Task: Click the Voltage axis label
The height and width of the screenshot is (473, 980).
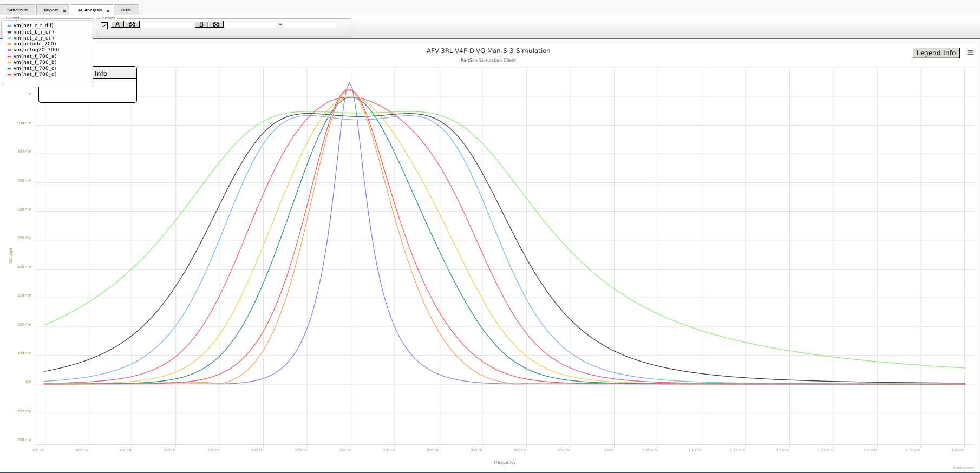Action: click(x=10, y=255)
